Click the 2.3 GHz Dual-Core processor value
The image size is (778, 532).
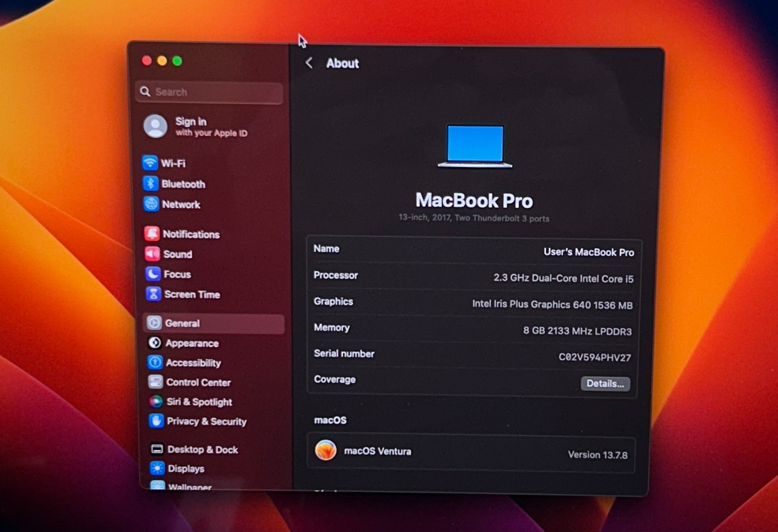click(x=564, y=278)
